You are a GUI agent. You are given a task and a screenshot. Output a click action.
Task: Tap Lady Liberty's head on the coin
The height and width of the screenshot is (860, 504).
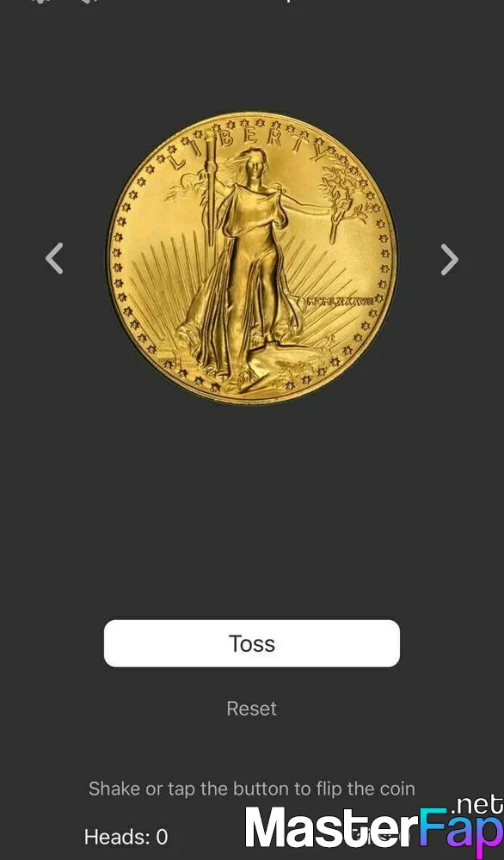coord(251,162)
